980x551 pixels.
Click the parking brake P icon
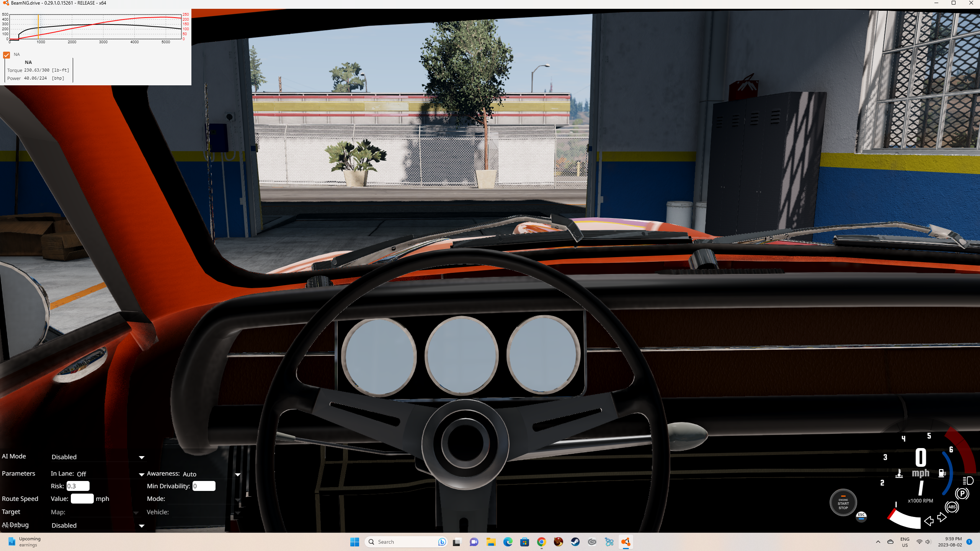(962, 494)
